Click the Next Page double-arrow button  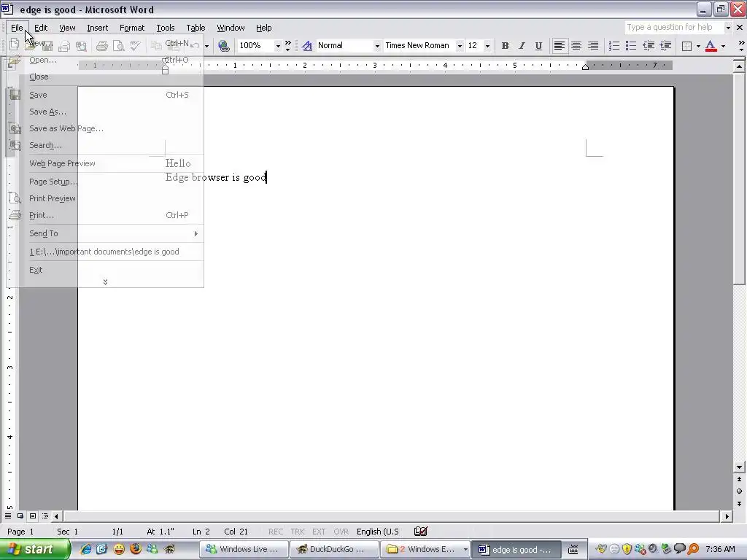click(x=739, y=503)
